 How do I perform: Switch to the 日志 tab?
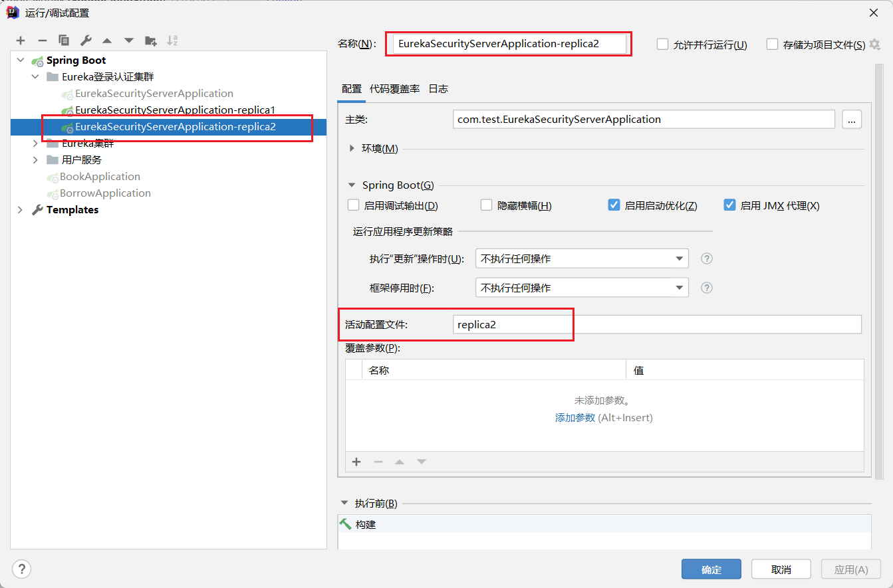(x=438, y=89)
